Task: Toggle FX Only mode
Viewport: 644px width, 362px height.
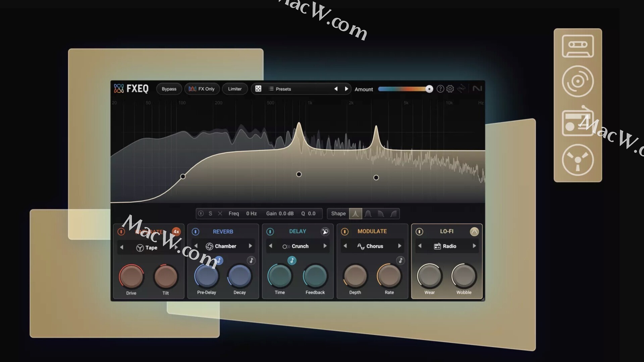Action: pos(202,89)
